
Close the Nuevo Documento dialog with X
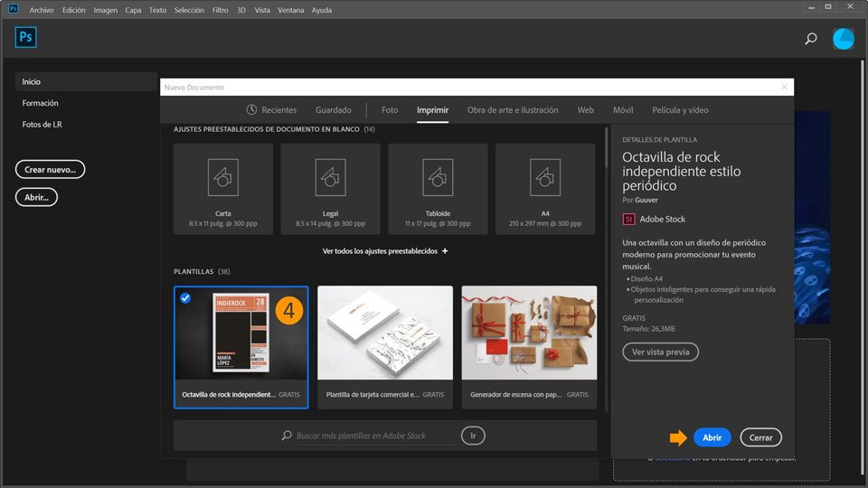(784, 88)
